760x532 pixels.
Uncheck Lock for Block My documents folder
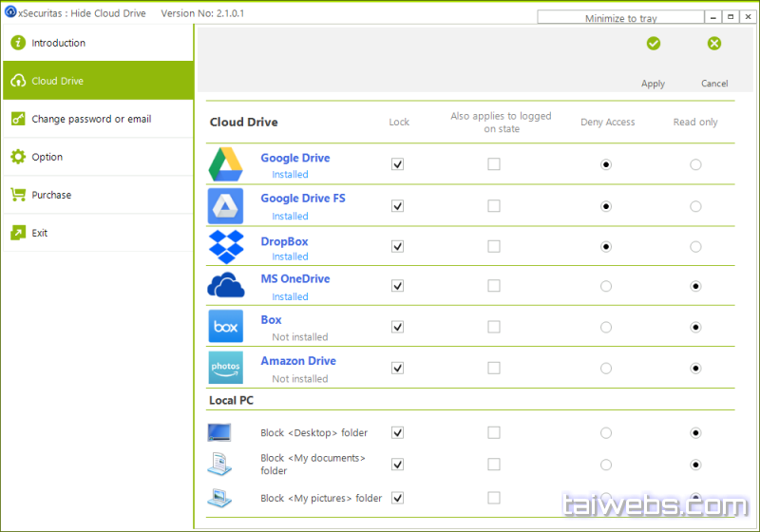tap(398, 465)
